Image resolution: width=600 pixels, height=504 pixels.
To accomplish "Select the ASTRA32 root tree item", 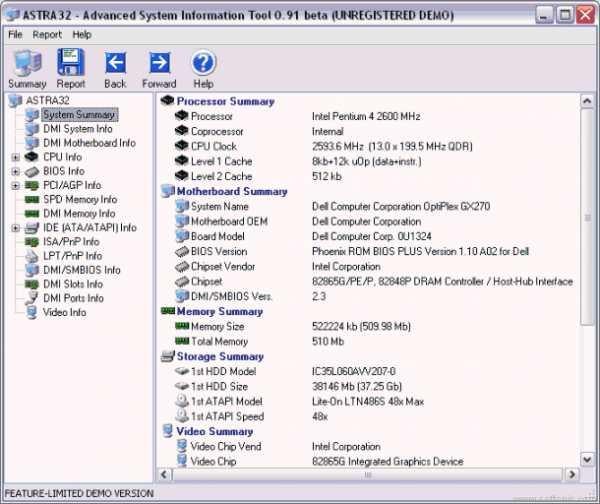I will (48, 101).
